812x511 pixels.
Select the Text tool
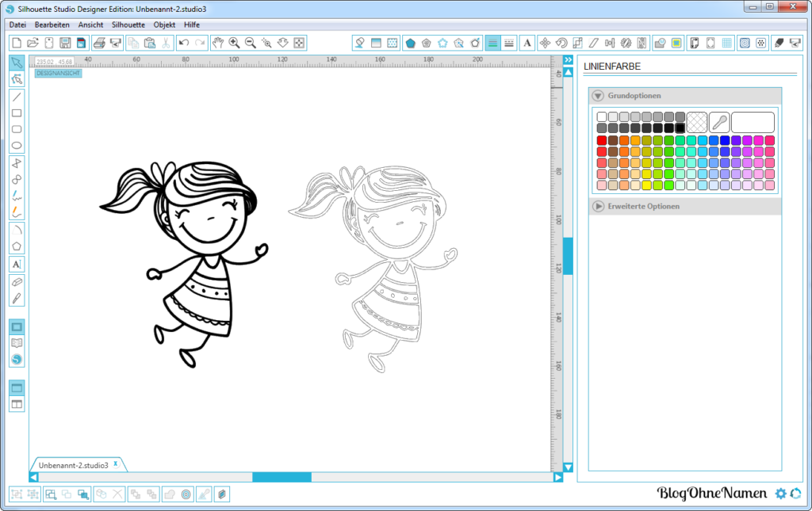(17, 264)
